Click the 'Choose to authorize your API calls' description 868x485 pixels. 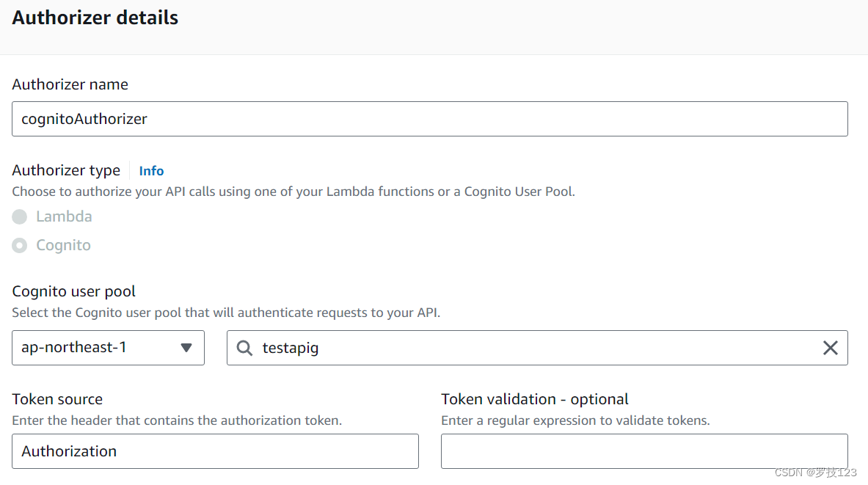point(293,192)
